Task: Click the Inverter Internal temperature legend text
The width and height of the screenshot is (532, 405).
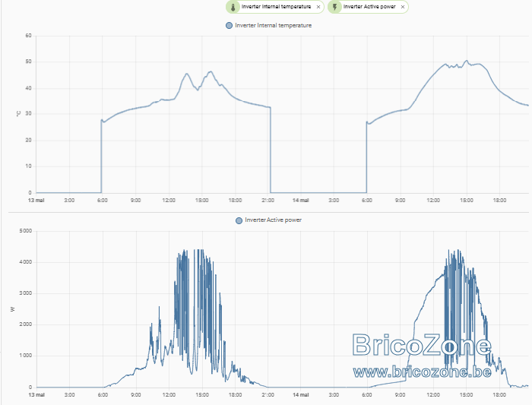Action: 273,25
